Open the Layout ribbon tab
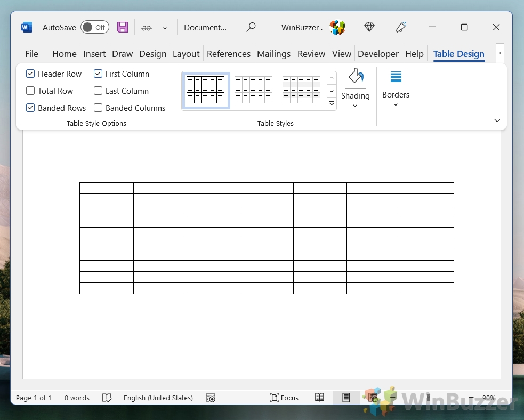Screen dimensions: 524x420 click(186, 54)
